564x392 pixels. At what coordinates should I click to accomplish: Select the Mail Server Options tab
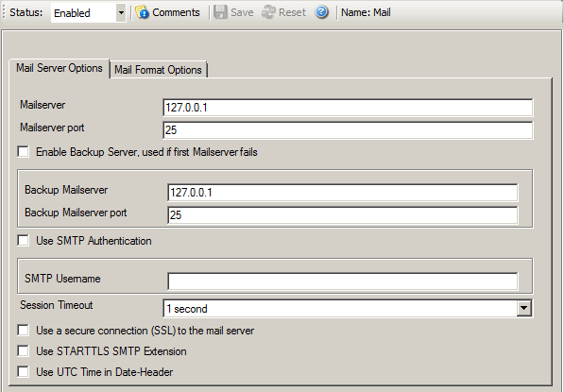click(60, 68)
